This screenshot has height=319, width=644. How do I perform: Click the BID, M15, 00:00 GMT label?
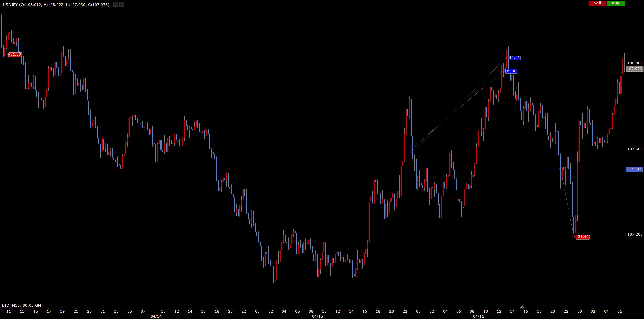coord(23,305)
